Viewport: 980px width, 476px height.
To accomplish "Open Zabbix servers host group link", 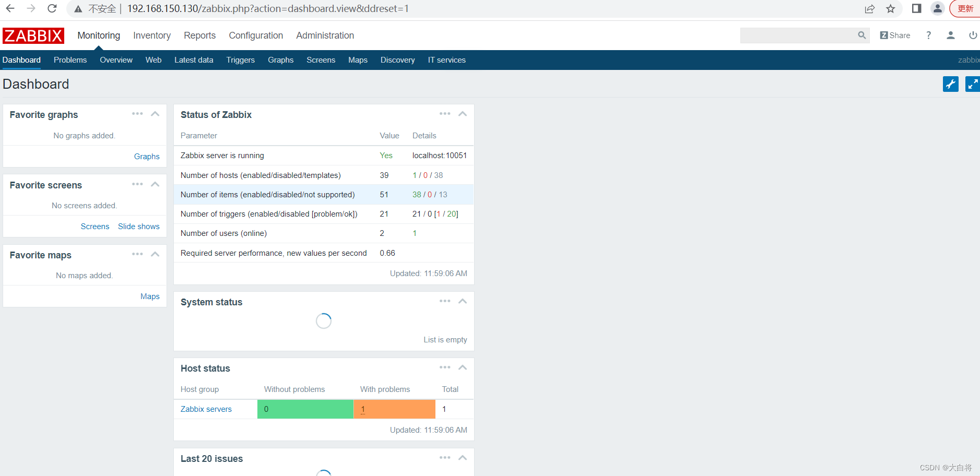I will [x=206, y=409].
